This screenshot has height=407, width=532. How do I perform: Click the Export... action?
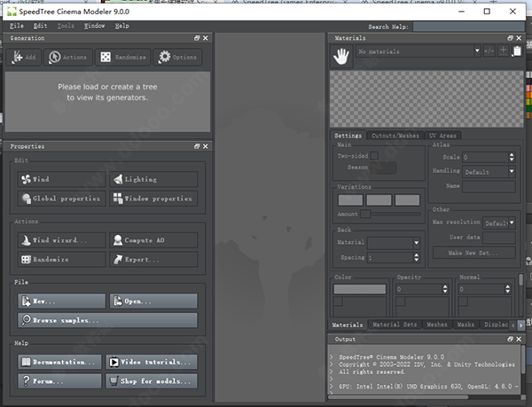tap(153, 260)
